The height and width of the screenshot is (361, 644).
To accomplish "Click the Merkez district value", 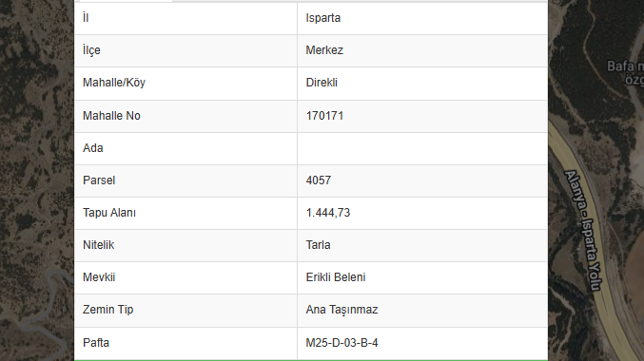I will pos(324,50).
